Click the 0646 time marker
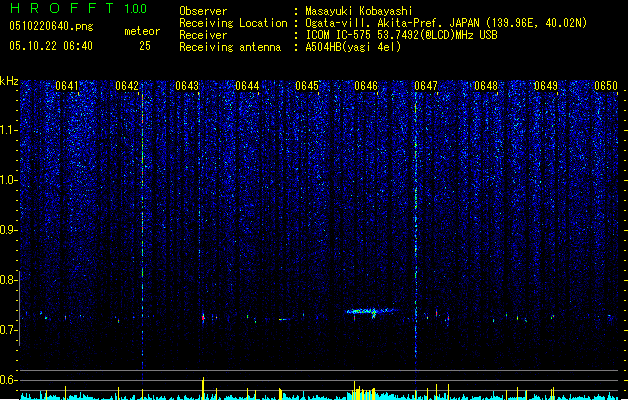This screenshot has height=400, width=629. click(x=366, y=86)
